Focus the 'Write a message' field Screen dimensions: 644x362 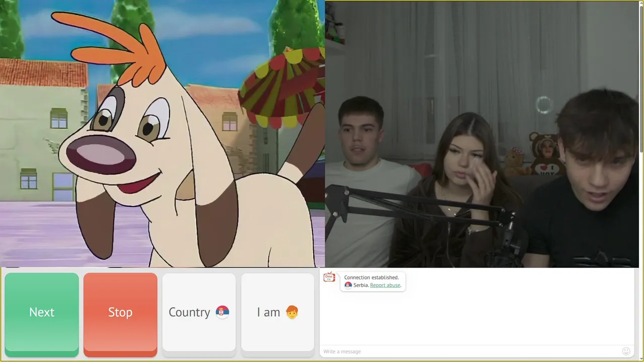click(x=470, y=351)
